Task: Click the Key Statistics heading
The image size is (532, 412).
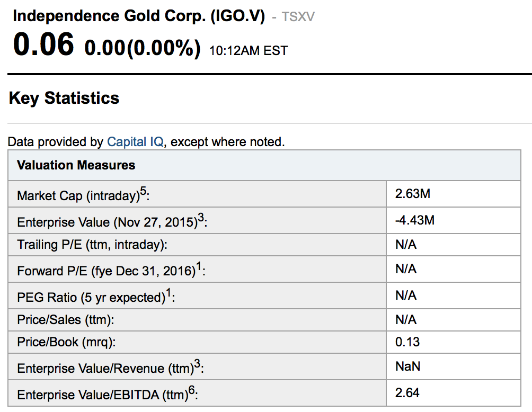Action: point(64,98)
